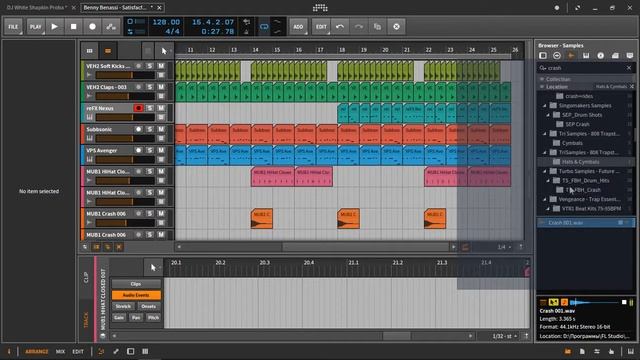Click the duplicate/copy icon in toolbar
Viewport: 640px width, 360px height.
click(377, 27)
